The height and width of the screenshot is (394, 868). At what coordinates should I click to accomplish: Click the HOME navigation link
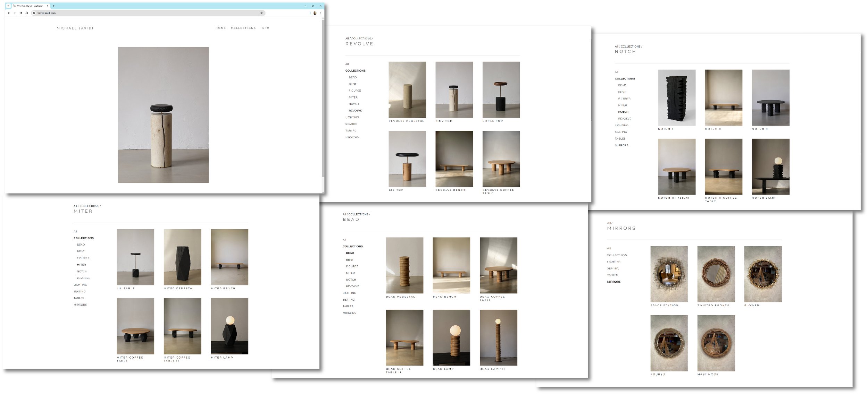click(220, 28)
